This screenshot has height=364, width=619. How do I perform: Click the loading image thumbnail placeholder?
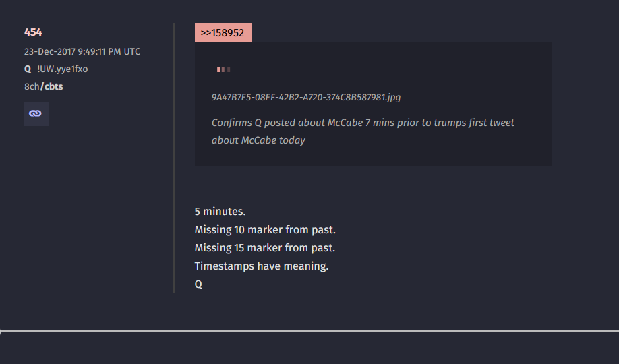pos(224,69)
